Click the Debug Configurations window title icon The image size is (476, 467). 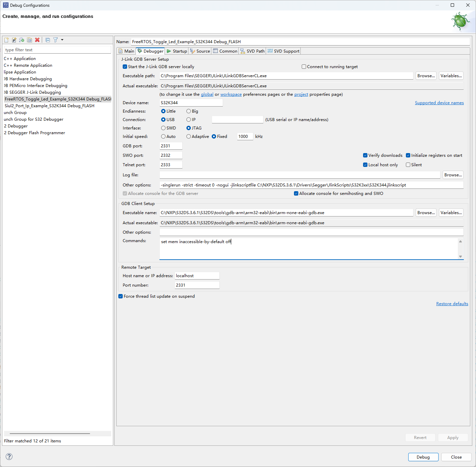click(x=6, y=5)
